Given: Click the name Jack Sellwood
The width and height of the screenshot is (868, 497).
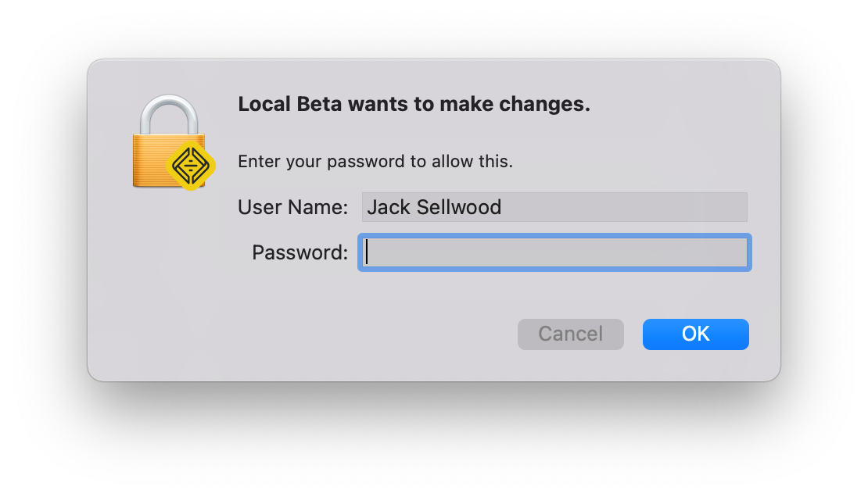Looking at the screenshot, I should [x=434, y=207].
